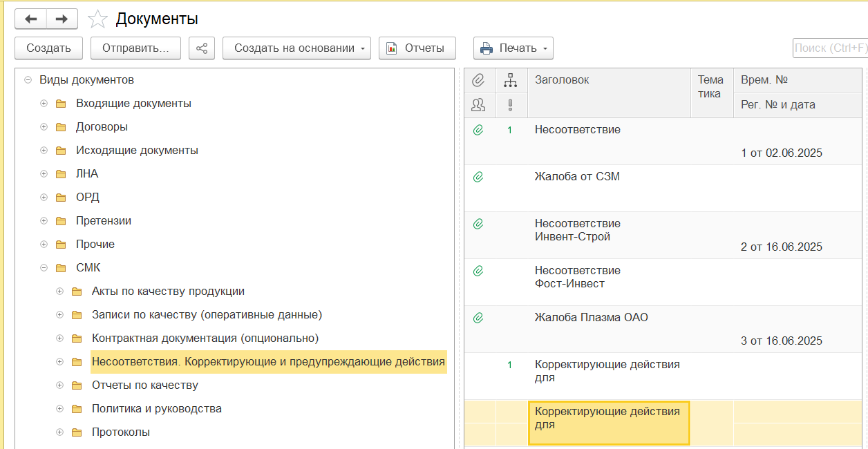Add Документы to favorites with star icon

97,19
